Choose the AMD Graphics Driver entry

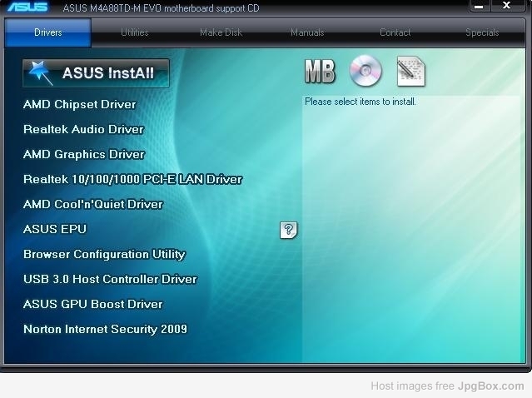[x=84, y=154]
